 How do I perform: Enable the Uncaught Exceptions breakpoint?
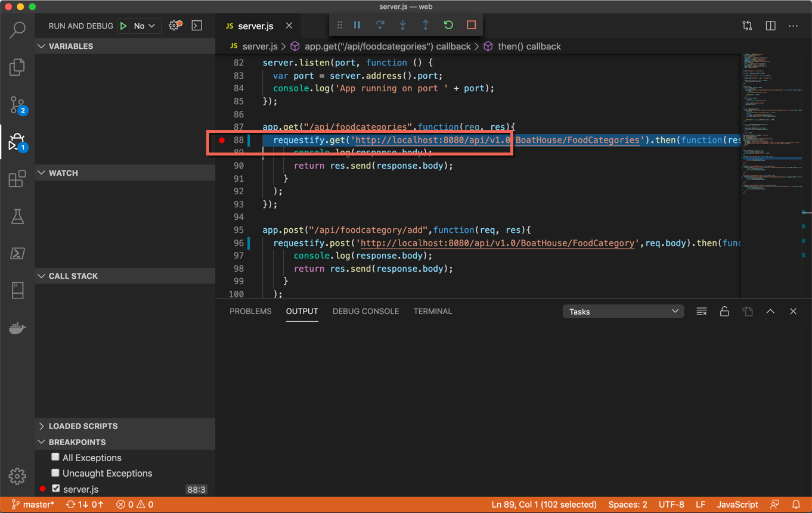pyautogui.click(x=55, y=472)
